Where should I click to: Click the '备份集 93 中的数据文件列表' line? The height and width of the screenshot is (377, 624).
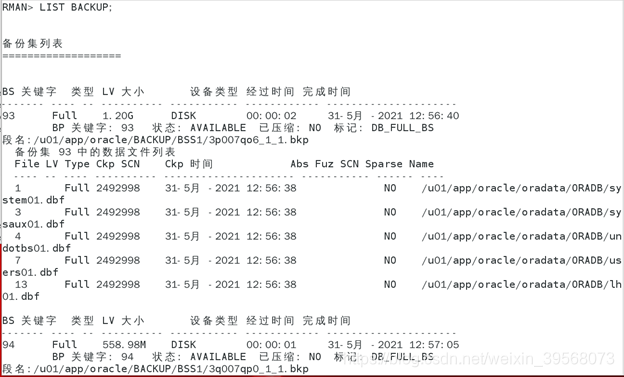95,152
